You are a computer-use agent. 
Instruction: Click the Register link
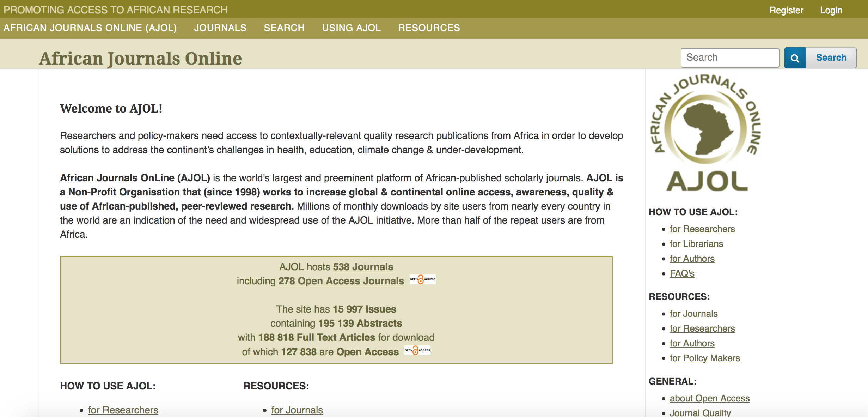786,10
